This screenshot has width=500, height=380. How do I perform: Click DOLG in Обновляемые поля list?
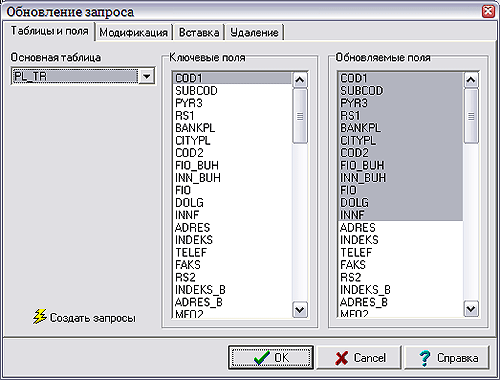pos(401,203)
